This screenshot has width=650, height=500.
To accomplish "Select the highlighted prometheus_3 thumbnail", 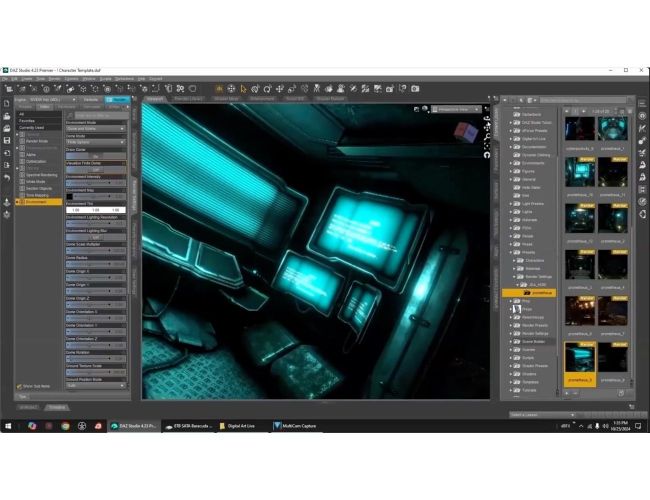I will [x=580, y=364].
